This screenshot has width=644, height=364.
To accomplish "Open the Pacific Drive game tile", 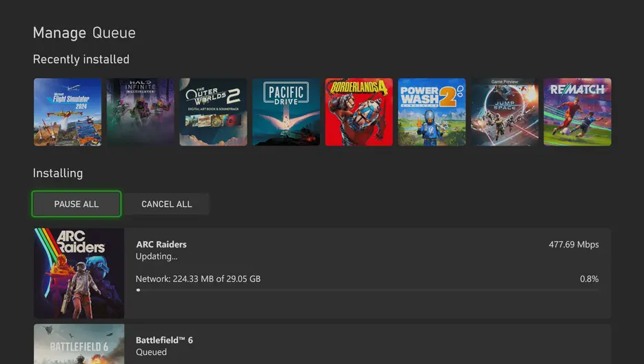I will click(x=286, y=112).
